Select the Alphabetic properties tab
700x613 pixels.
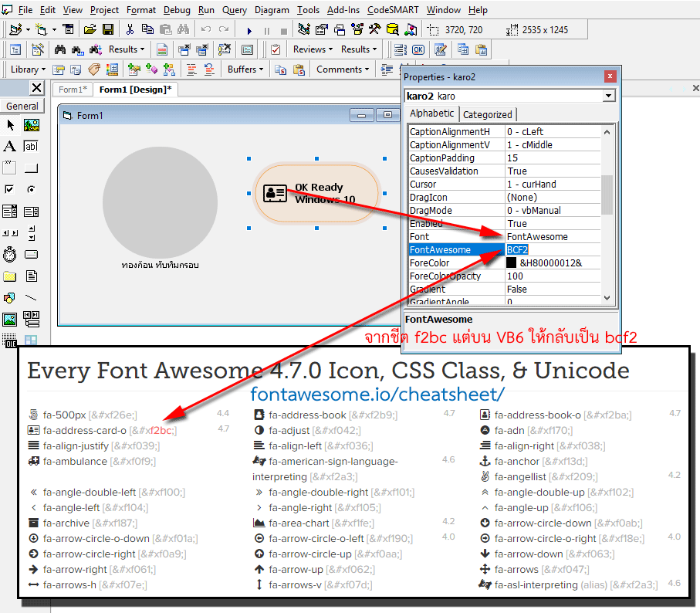[x=431, y=113]
